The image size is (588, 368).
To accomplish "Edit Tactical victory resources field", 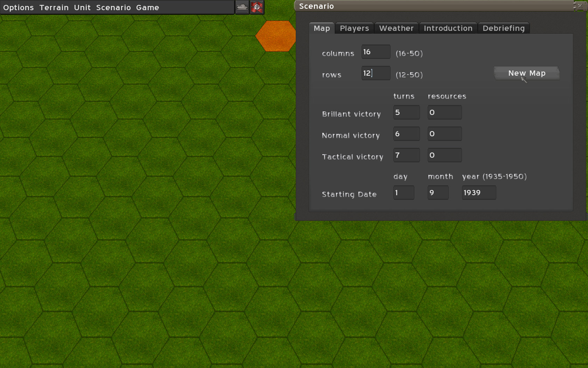I will coord(444,155).
